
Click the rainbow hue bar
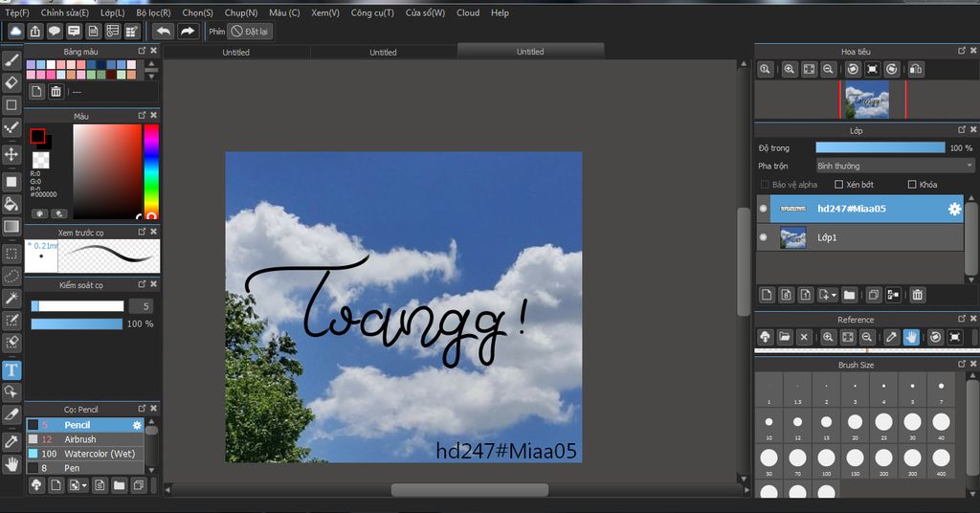coord(151,171)
